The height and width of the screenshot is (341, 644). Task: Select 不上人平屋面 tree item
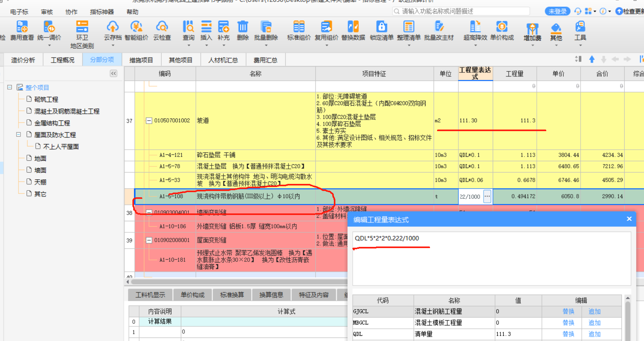coord(61,146)
